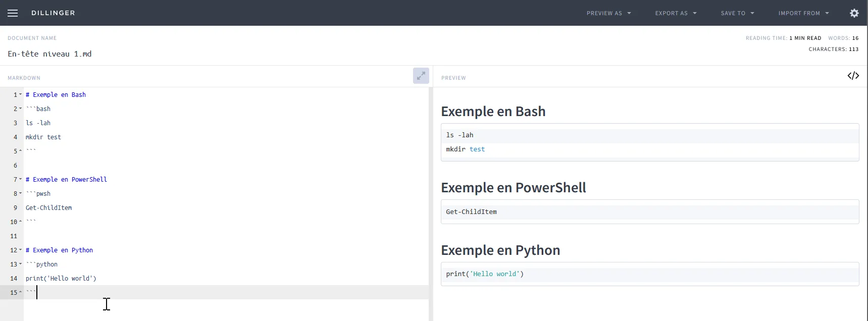868x321 pixels.
Task: Open the hamburger sidebar menu
Action: [x=13, y=13]
